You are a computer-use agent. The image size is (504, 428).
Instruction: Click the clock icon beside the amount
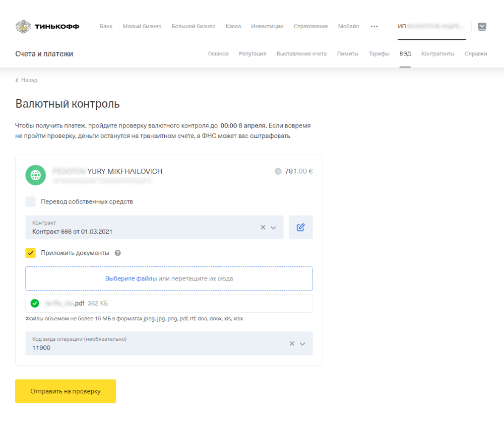[278, 171]
